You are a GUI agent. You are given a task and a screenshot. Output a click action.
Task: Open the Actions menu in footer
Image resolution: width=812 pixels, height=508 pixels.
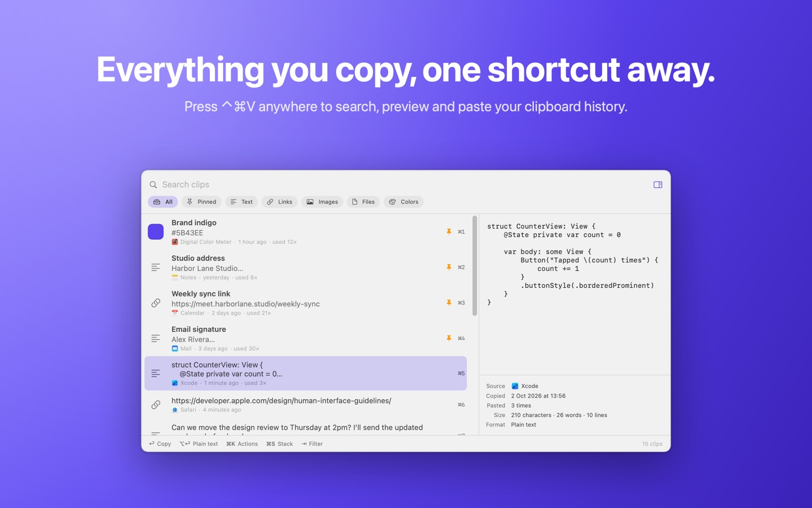click(242, 444)
